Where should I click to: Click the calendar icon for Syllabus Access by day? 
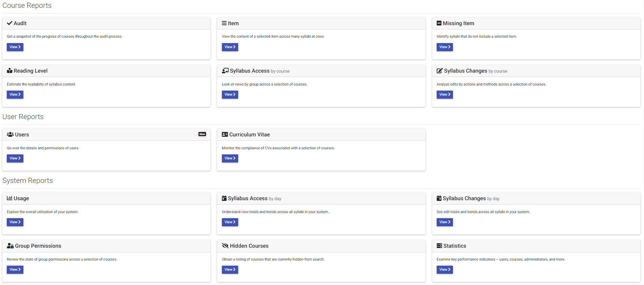[x=224, y=198]
